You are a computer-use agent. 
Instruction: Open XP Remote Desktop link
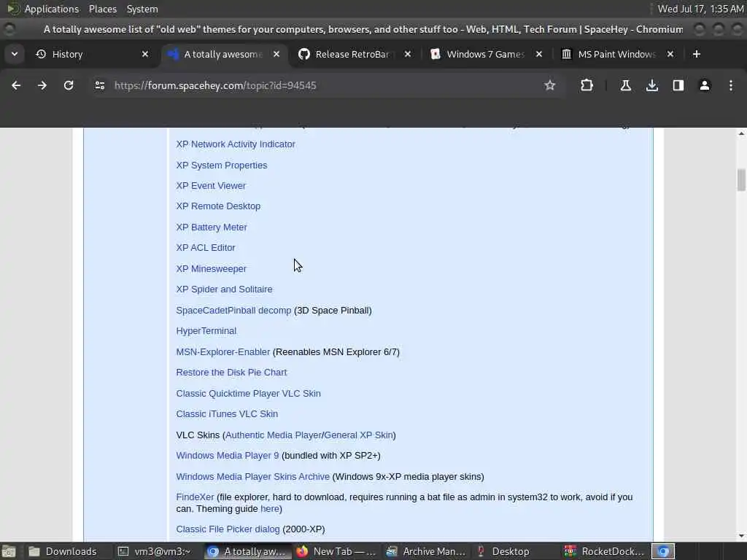pos(218,206)
